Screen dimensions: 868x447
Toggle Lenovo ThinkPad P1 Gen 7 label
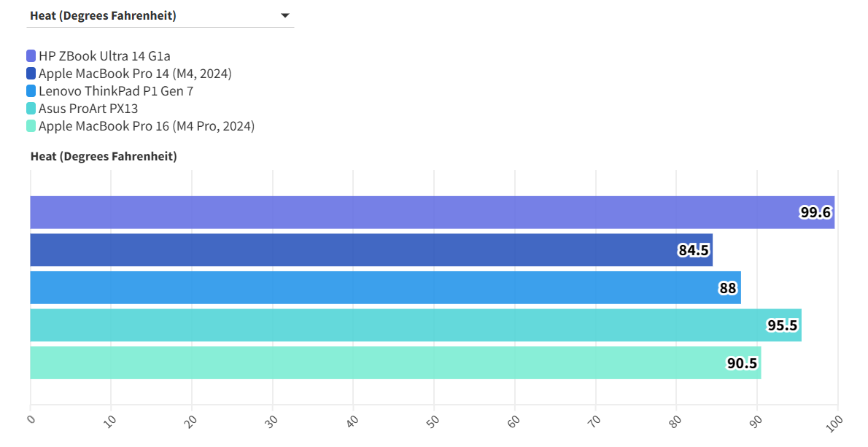(x=116, y=91)
